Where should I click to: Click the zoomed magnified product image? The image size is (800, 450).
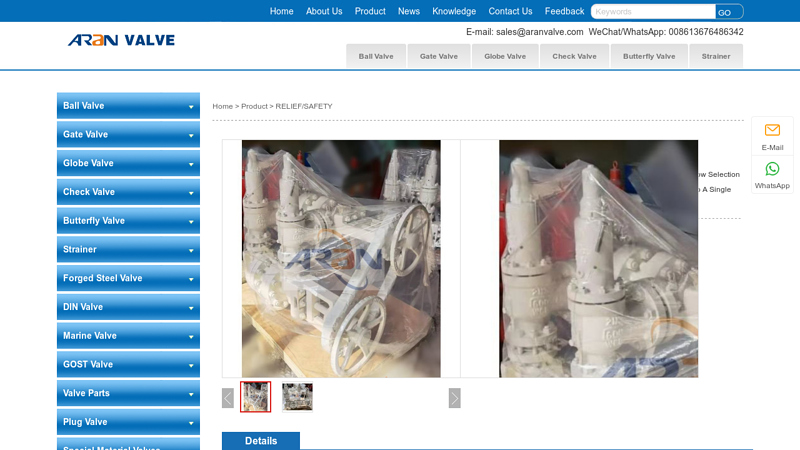(598, 259)
